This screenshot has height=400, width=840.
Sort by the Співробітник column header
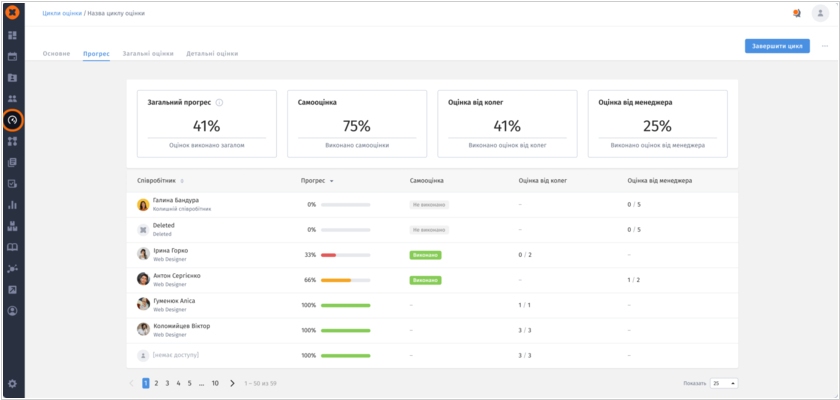point(160,181)
